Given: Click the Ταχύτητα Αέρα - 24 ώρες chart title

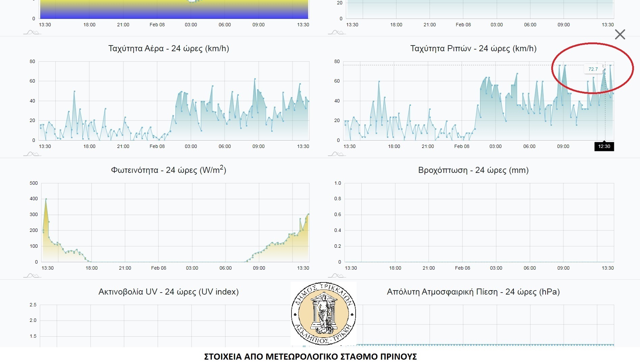Looking at the screenshot, I should 169,49.
